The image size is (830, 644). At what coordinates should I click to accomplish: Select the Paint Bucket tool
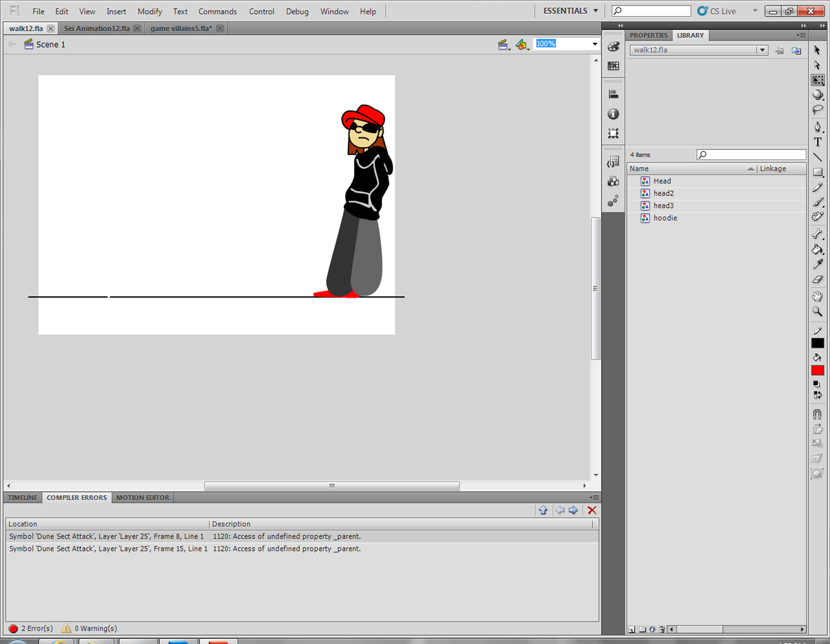pos(817,249)
